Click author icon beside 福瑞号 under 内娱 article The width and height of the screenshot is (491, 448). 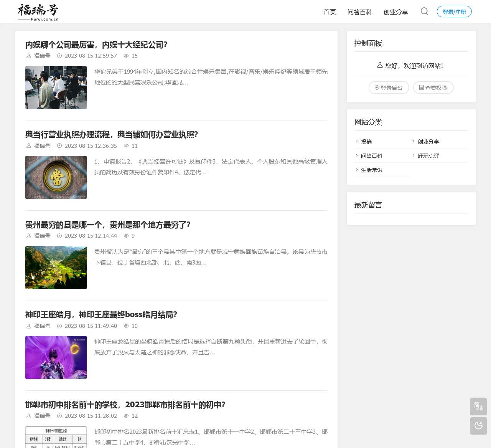point(29,56)
